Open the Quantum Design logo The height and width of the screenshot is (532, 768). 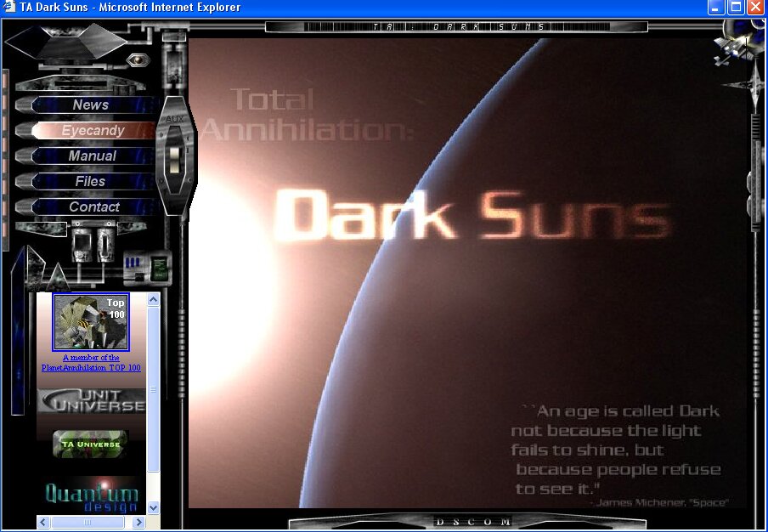[91, 496]
